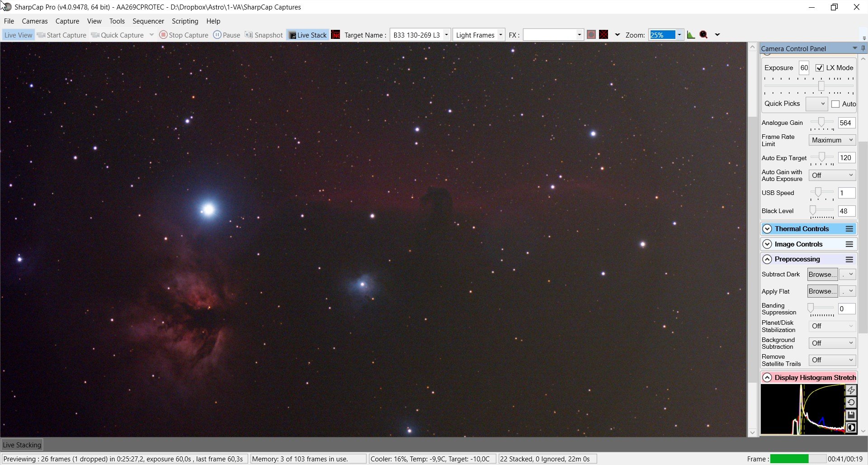868x465 pixels.
Task: Save the histogram stretch settings
Action: pyautogui.click(x=851, y=415)
